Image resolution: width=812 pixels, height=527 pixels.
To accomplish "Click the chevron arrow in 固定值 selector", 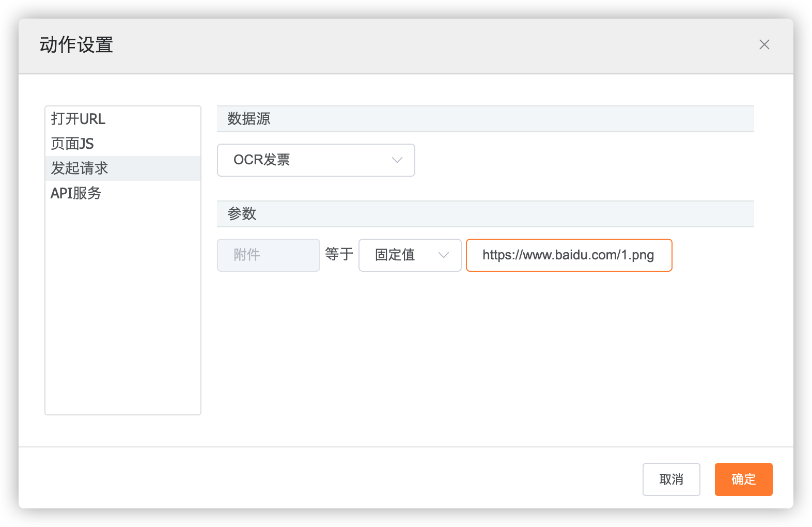I will click(x=443, y=255).
